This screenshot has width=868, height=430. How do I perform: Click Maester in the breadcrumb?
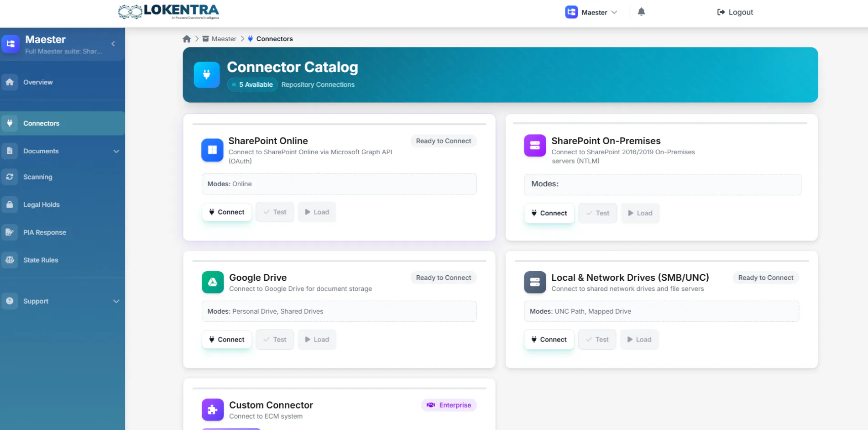coord(220,39)
